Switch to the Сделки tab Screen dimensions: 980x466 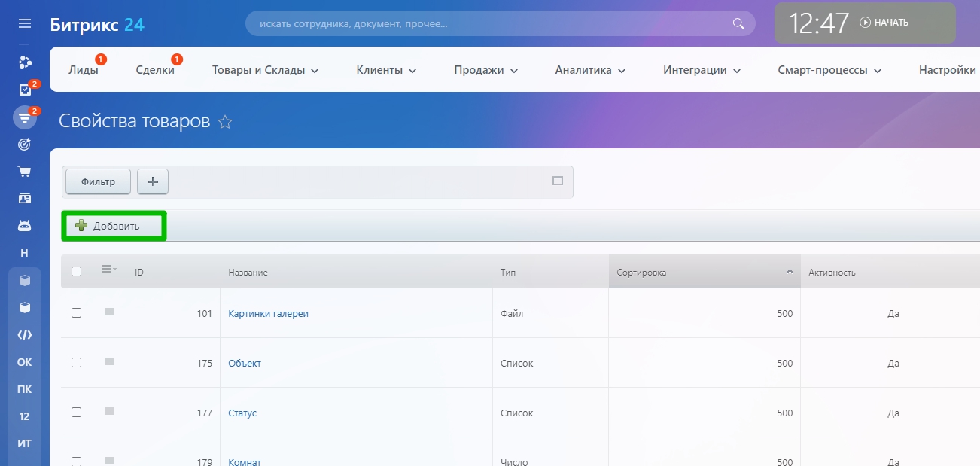[x=155, y=70]
